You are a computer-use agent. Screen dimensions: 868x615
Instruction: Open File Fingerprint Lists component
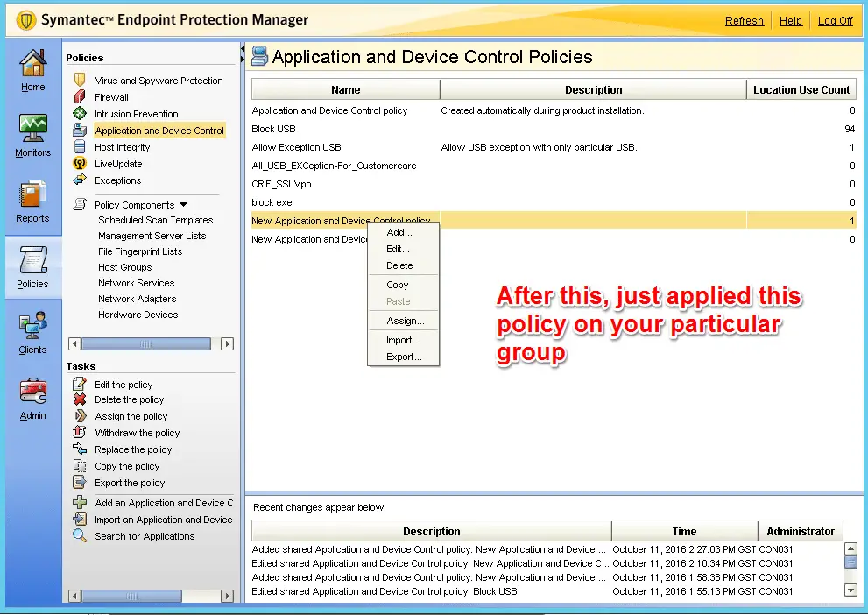[x=140, y=251]
